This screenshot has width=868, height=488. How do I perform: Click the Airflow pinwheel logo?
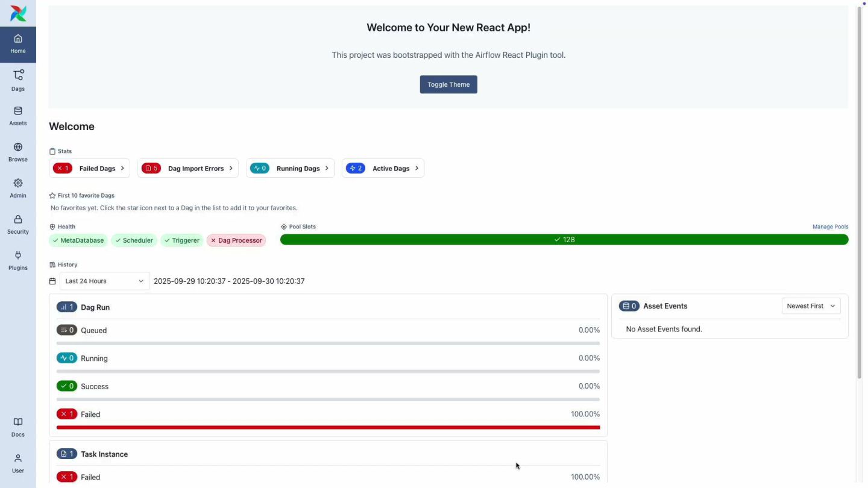18,13
